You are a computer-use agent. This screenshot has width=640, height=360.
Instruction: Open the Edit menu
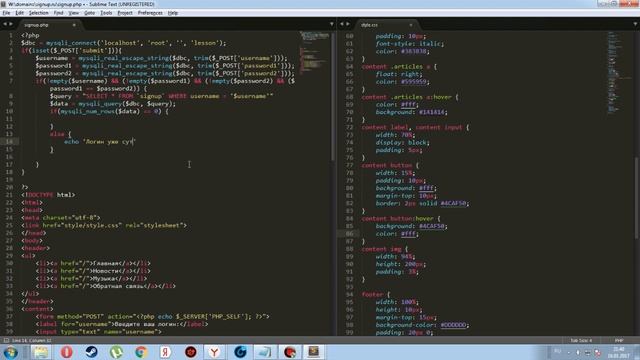tap(19, 13)
